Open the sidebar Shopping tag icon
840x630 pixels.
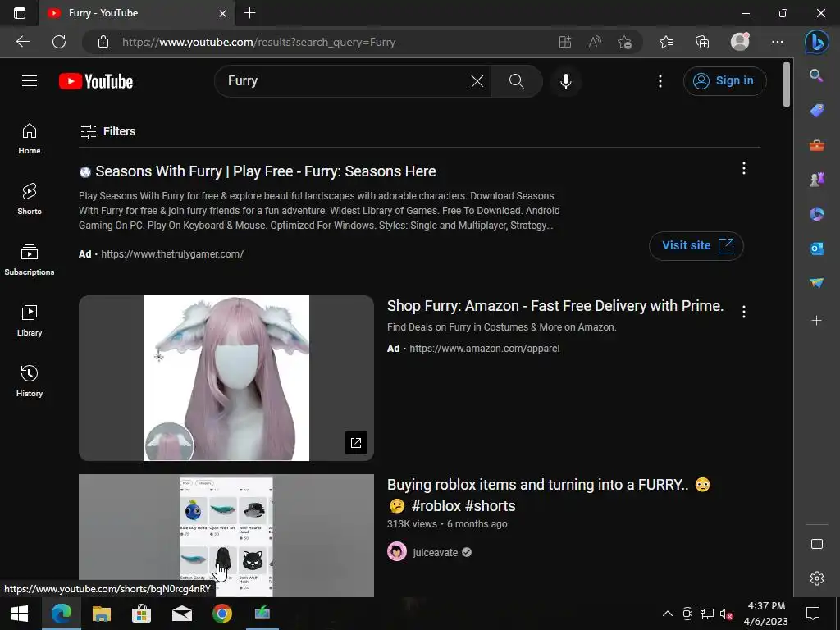click(816, 111)
